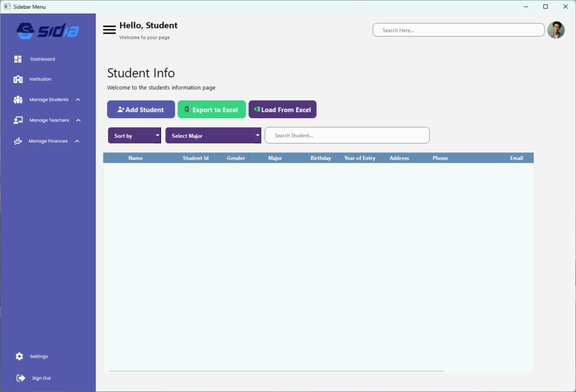
Task: Click the table's horizontal scrollbar
Action: click(x=276, y=371)
